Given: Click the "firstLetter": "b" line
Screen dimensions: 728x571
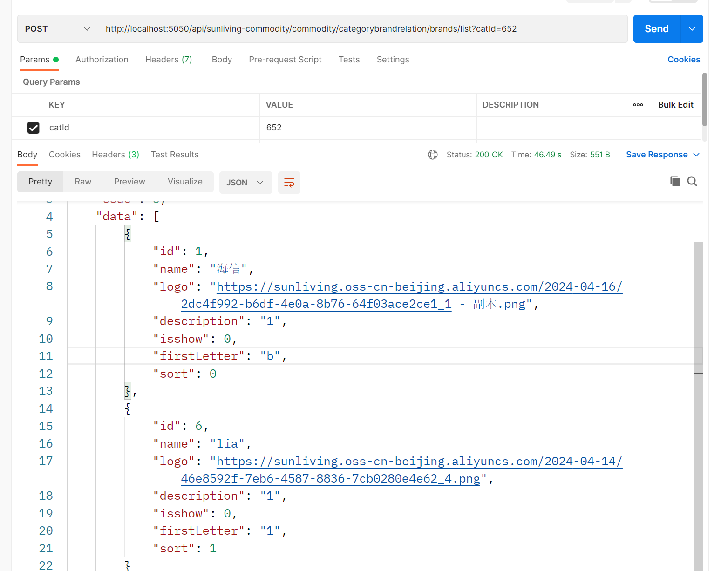Looking at the screenshot, I should 220,356.
